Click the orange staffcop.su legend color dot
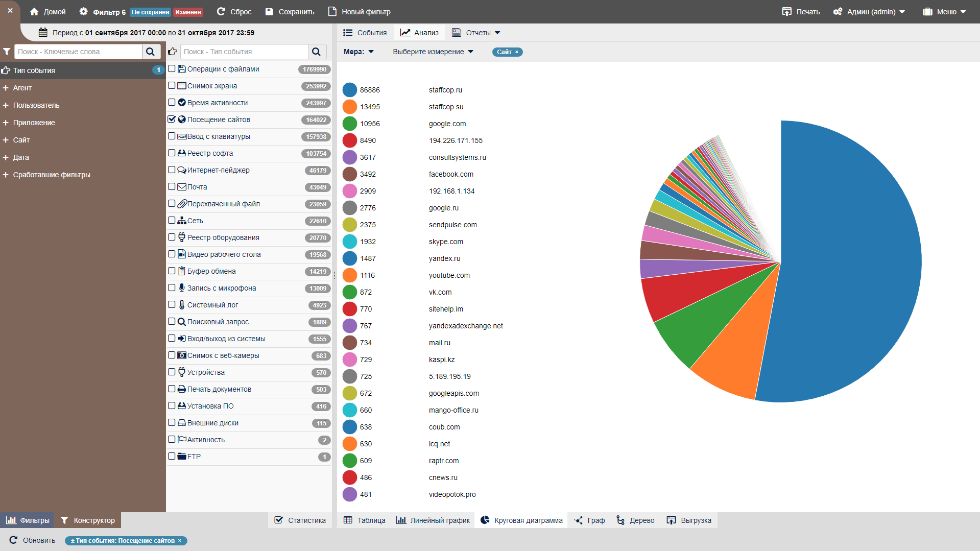Screen dimensions: 980x551 350,107
